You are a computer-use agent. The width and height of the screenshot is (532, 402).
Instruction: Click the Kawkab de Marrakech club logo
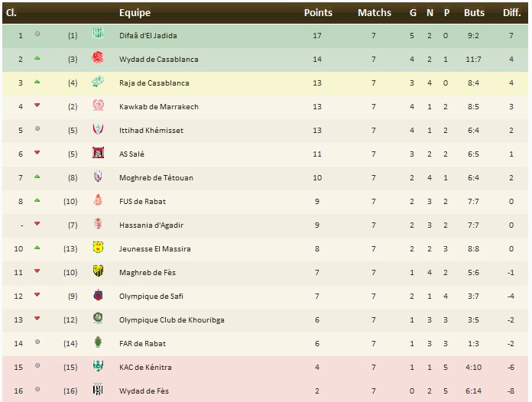click(x=98, y=105)
